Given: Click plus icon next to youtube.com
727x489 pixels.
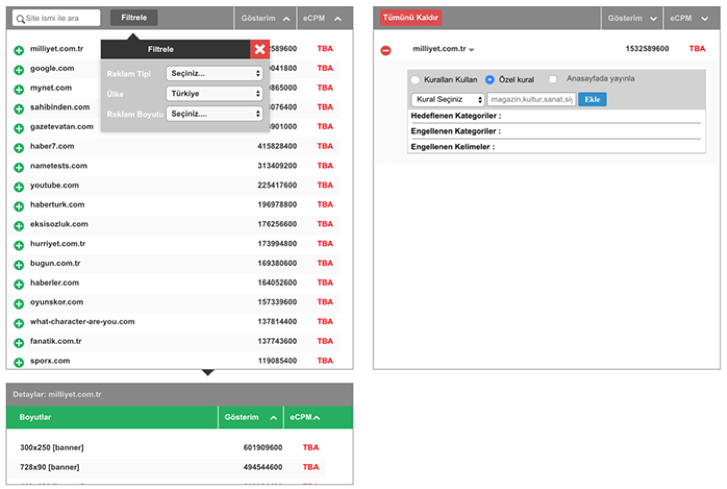Looking at the screenshot, I should click(19, 186).
